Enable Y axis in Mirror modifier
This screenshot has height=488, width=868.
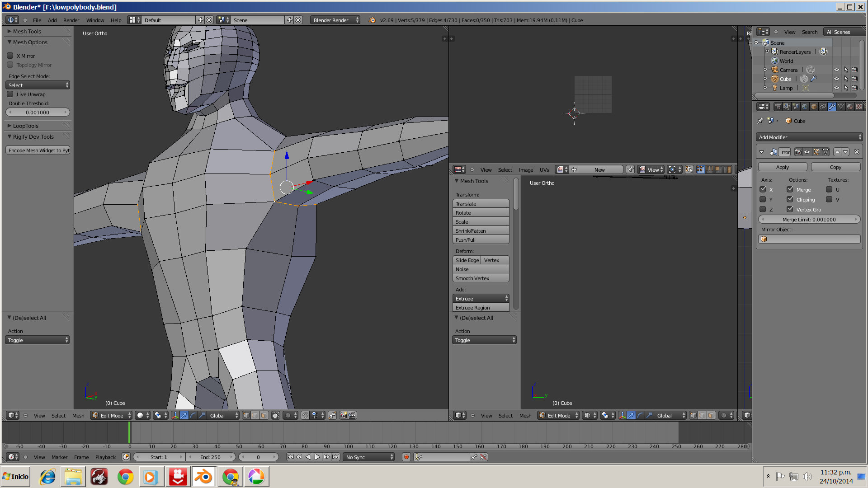coord(763,199)
